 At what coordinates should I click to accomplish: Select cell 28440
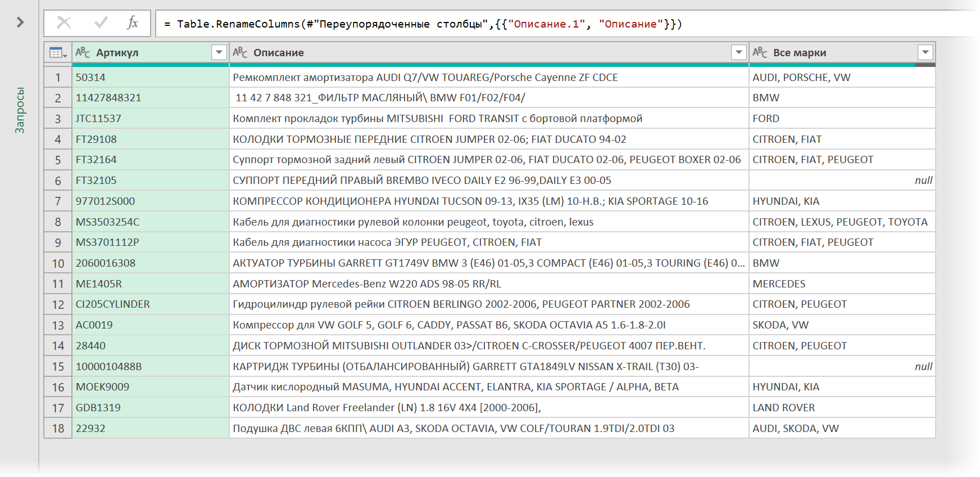[x=151, y=346]
